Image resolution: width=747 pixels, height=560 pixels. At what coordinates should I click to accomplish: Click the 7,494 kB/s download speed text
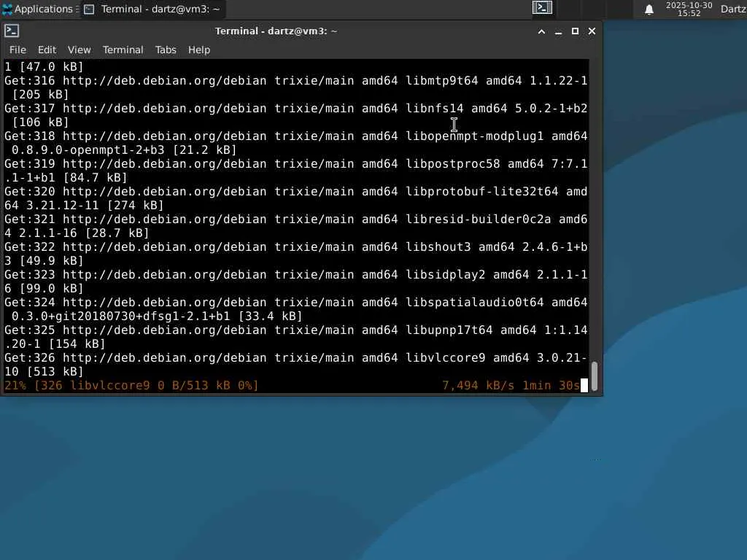[x=479, y=385]
